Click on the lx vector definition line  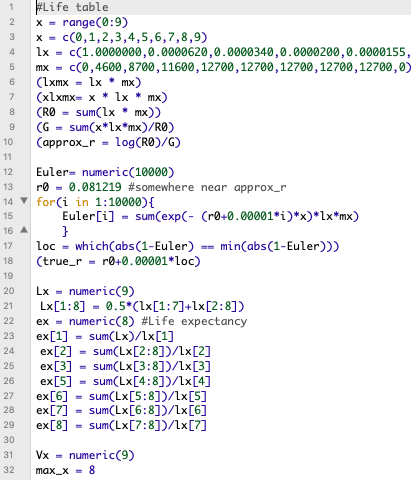coord(223,52)
